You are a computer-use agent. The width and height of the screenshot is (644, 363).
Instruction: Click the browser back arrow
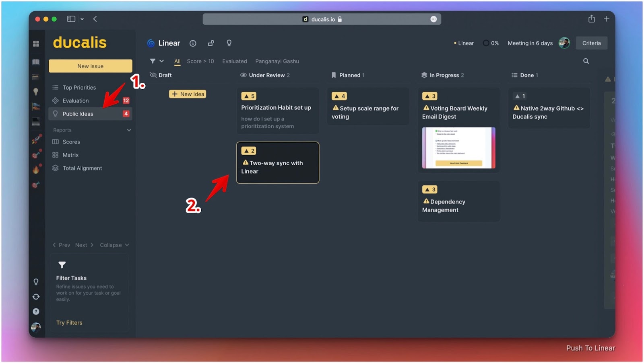95,19
